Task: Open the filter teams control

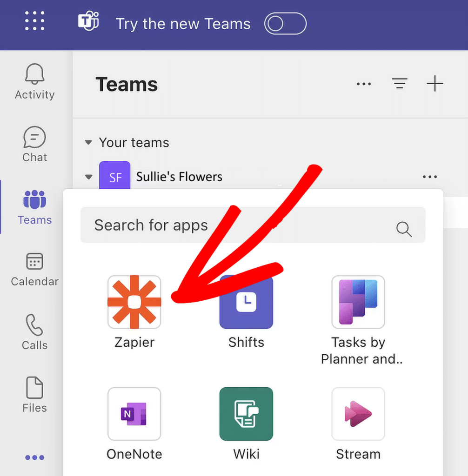Action: point(400,84)
